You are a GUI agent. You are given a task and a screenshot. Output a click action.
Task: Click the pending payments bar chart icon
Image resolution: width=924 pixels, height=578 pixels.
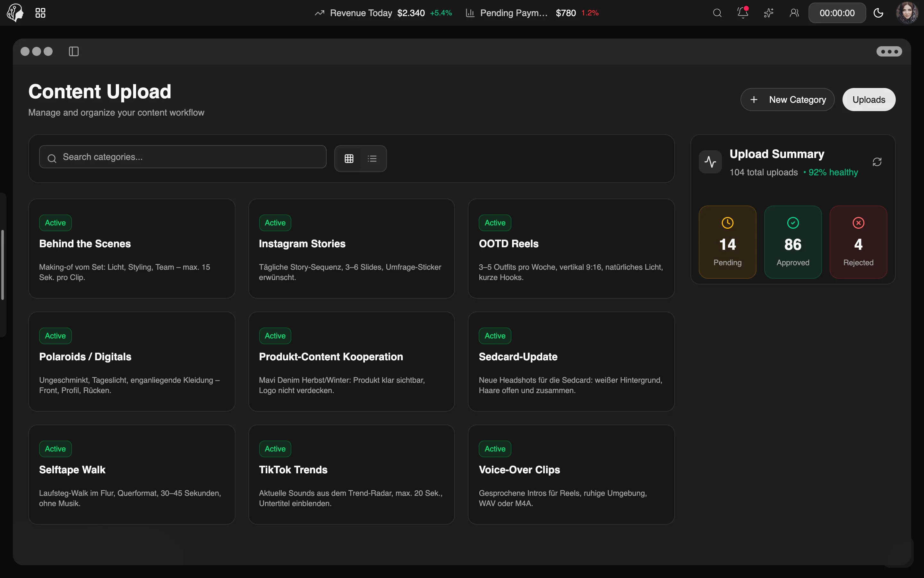[x=470, y=13]
